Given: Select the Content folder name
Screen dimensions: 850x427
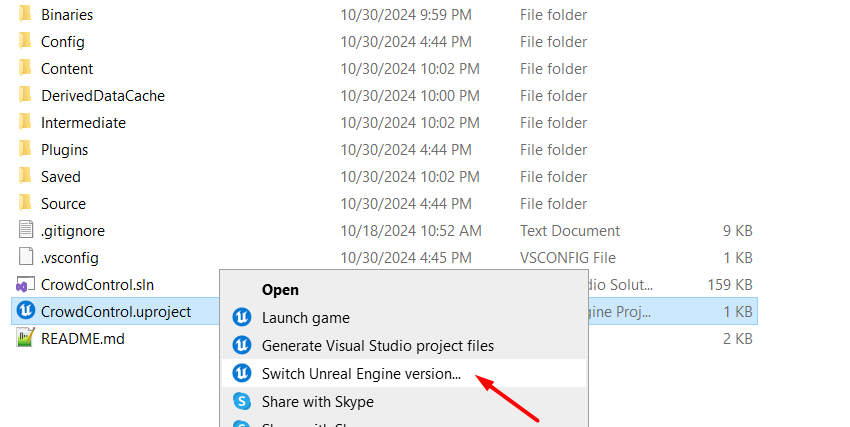Looking at the screenshot, I should pyautogui.click(x=67, y=69).
